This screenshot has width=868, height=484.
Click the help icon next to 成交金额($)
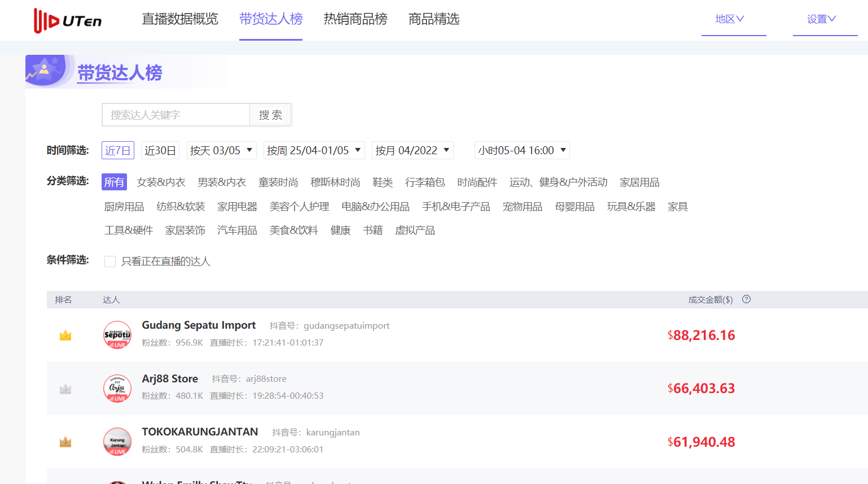pos(746,299)
